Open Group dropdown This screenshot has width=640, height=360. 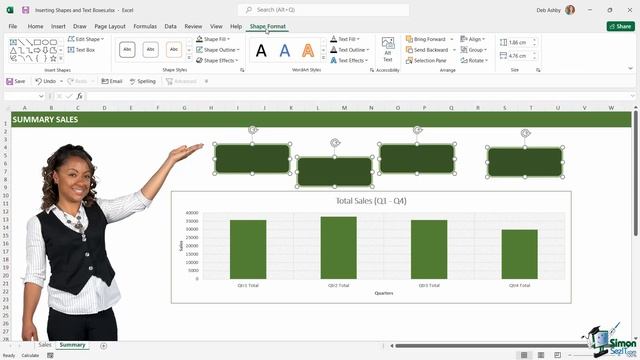[x=474, y=50]
